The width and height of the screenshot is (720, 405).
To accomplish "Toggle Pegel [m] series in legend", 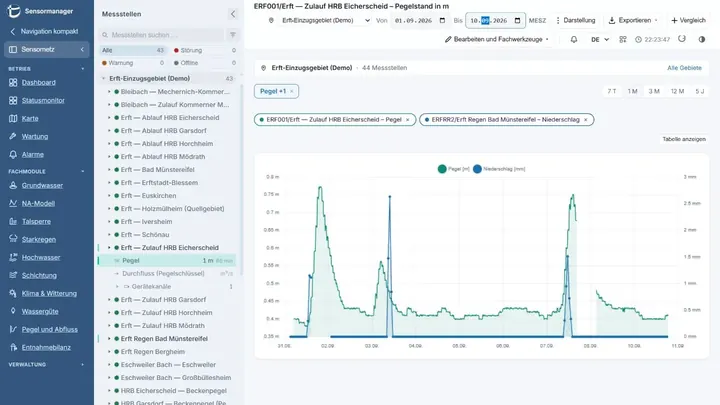I will 454,169.
